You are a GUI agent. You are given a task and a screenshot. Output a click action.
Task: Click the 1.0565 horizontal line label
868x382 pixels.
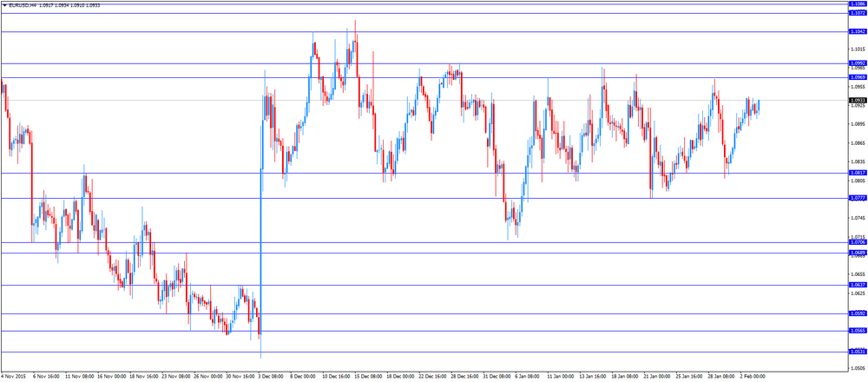857,330
